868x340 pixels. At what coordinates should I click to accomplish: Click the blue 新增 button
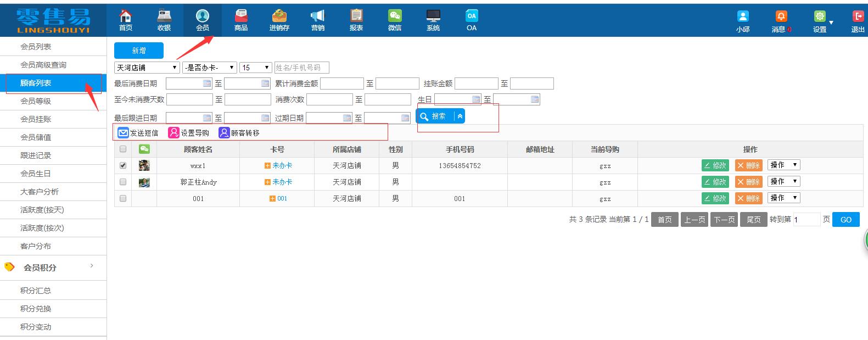coord(138,51)
